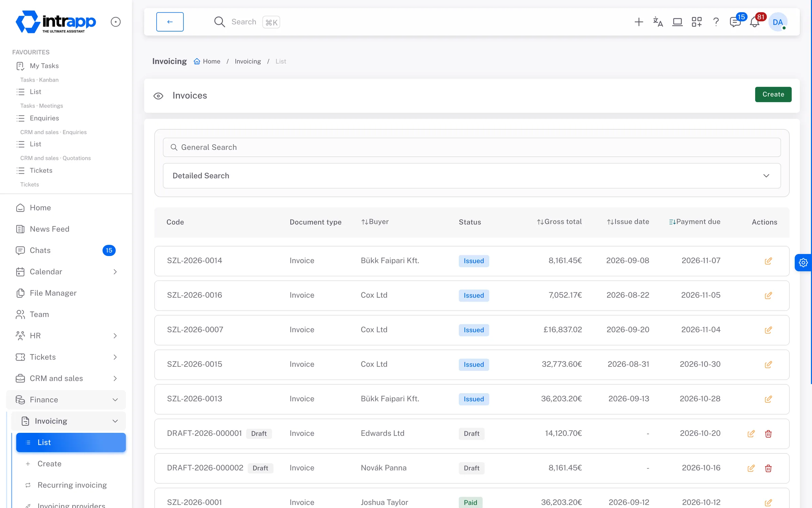The height and width of the screenshot is (508, 812).
Task: Click the green Create button
Action: pyautogui.click(x=773, y=94)
